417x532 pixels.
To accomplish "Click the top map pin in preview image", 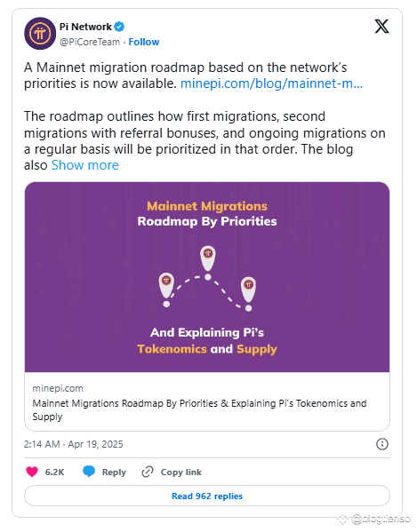I will coord(208,258).
